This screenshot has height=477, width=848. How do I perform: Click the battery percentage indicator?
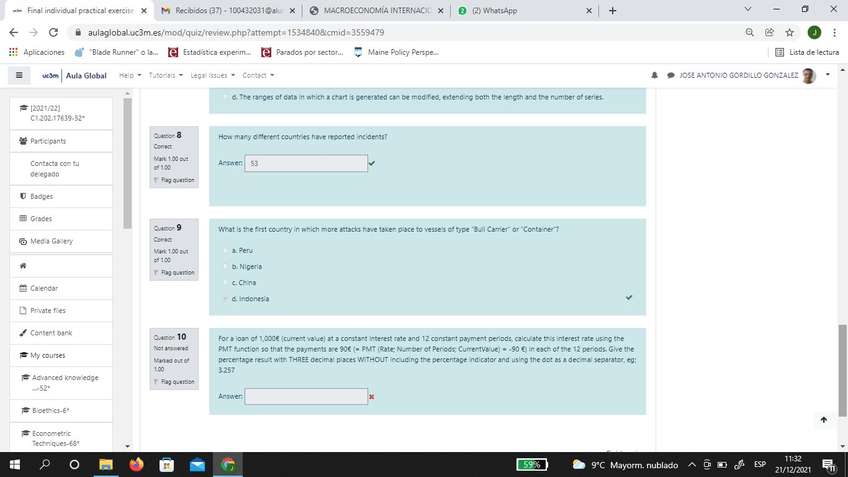532,465
